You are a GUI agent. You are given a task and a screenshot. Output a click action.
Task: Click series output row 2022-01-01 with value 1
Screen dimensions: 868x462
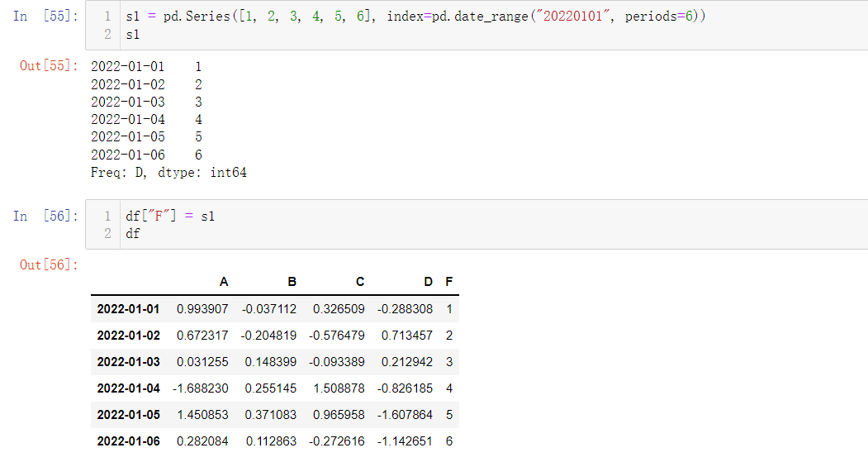(146, 66)
